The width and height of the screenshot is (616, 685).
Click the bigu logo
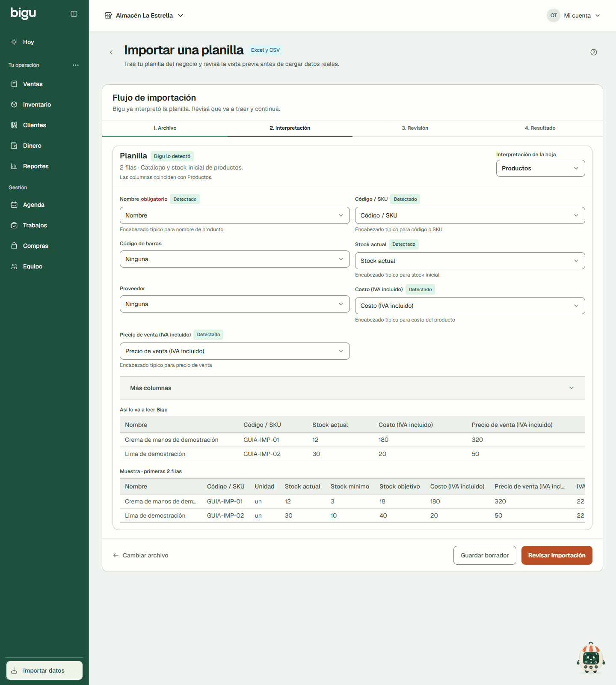tap(23, 13)
